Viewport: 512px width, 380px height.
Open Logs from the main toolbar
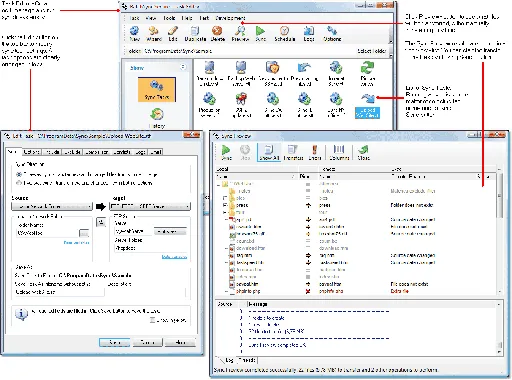309,34
